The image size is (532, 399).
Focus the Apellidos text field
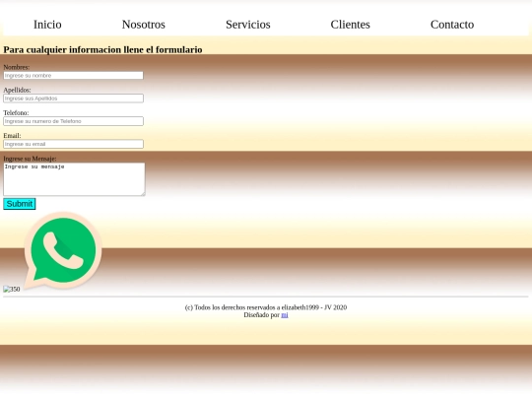[73, 99]
